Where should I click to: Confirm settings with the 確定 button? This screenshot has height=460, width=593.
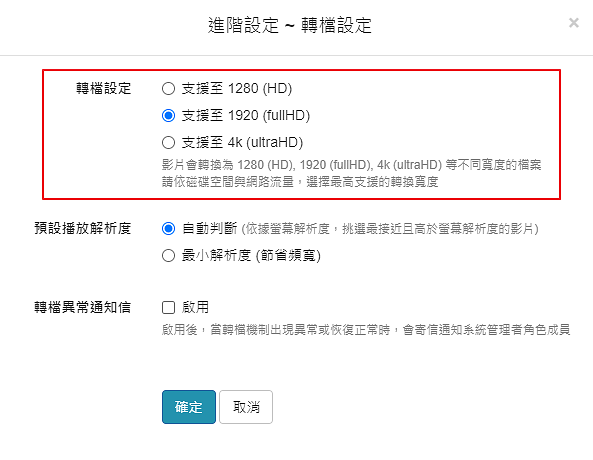click(189, 407)
